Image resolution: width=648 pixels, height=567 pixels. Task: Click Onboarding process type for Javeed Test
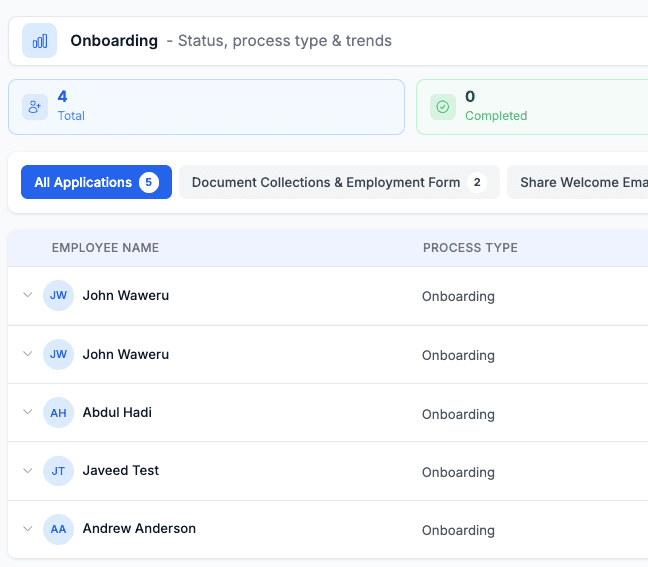click(x=458, y=472)
